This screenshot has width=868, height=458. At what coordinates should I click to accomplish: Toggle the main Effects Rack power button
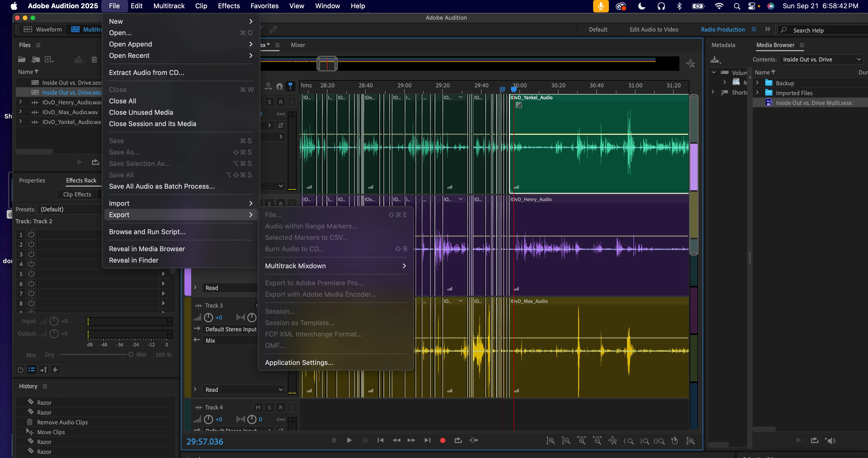coord(20,370)
